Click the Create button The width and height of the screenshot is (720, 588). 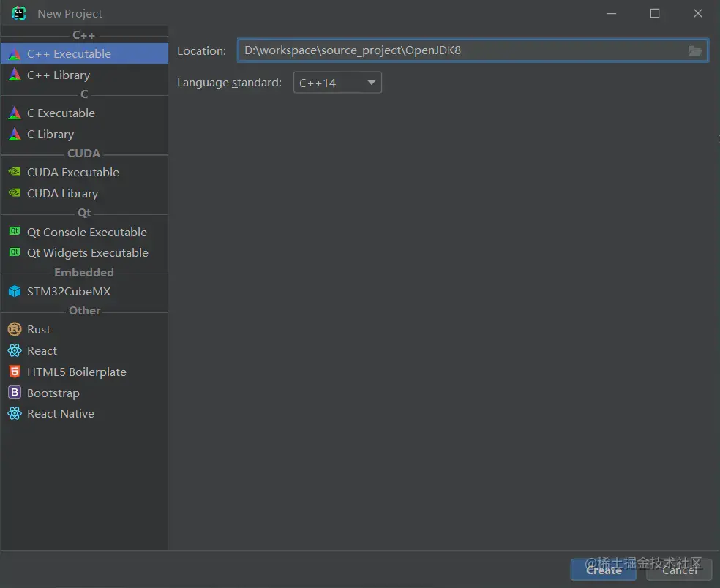(x=604, y=570)
